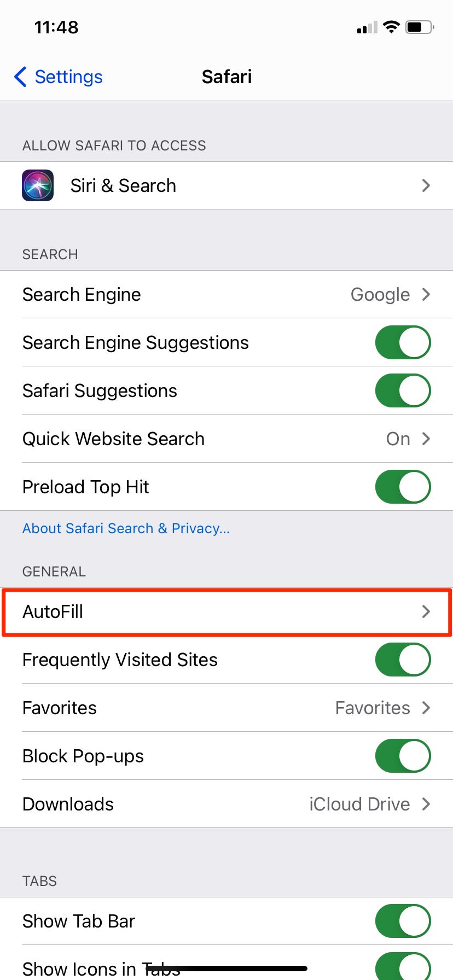The width and height of the screenshot is (453, 980).
Task: Tap the Safari title at top
Action: click(x=226, y=77)
